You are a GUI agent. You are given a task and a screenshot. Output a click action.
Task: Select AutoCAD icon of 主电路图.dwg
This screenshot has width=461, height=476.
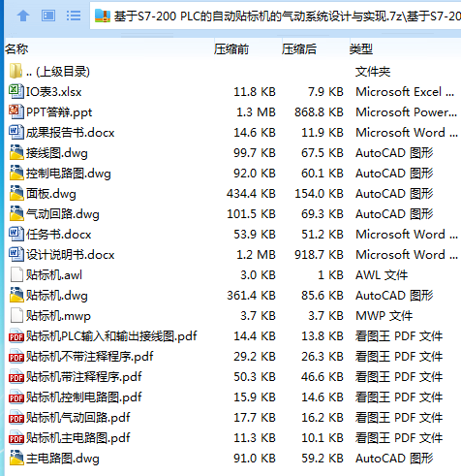16,458
